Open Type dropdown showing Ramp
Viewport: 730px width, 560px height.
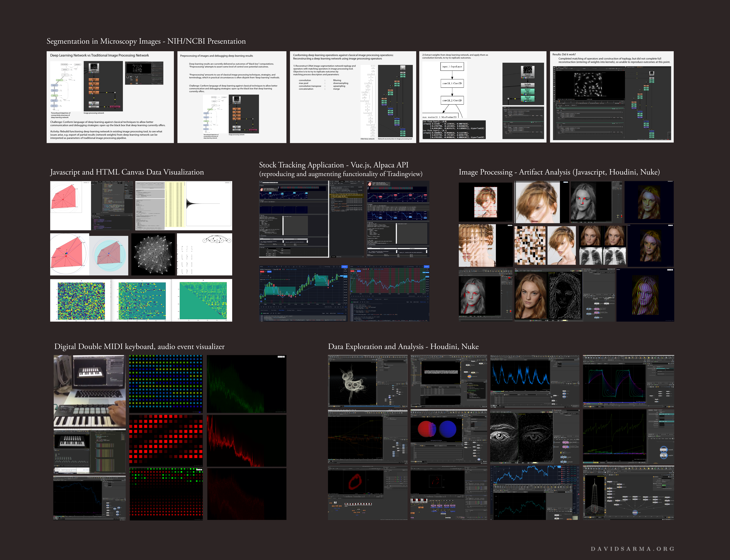662,412
